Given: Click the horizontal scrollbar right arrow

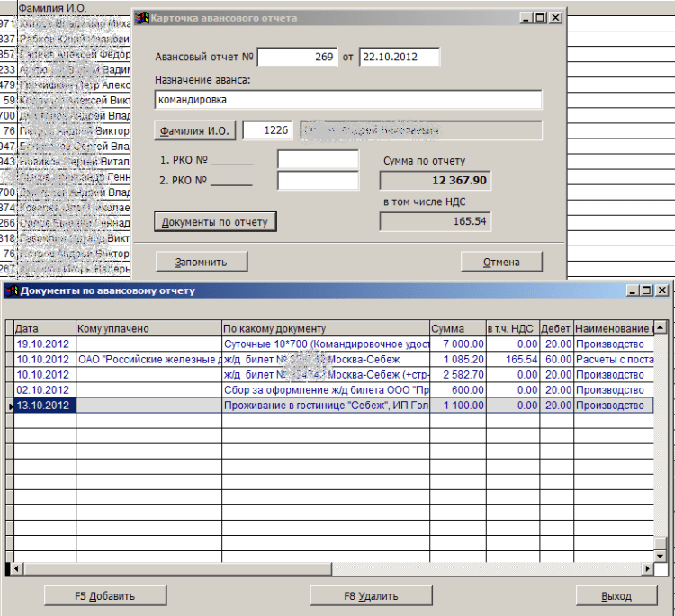Looking at the screenshot, I should coord(647,568).
